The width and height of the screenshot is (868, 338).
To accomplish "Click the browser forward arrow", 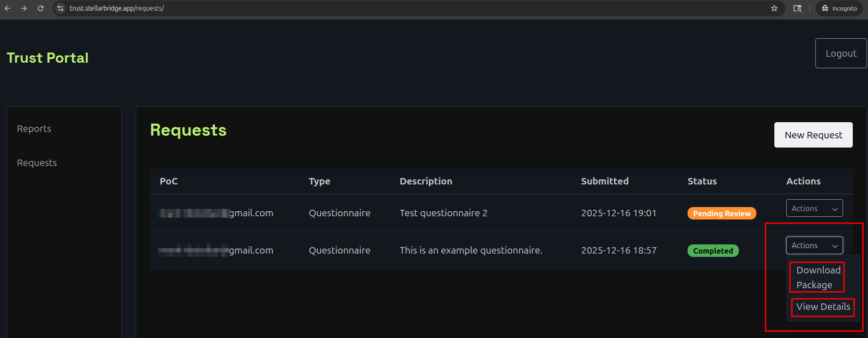I will click(24, 8).
